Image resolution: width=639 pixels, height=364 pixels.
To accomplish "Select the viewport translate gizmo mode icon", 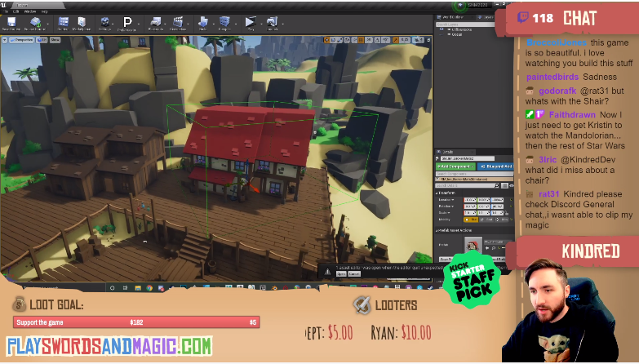I will 326,40.
